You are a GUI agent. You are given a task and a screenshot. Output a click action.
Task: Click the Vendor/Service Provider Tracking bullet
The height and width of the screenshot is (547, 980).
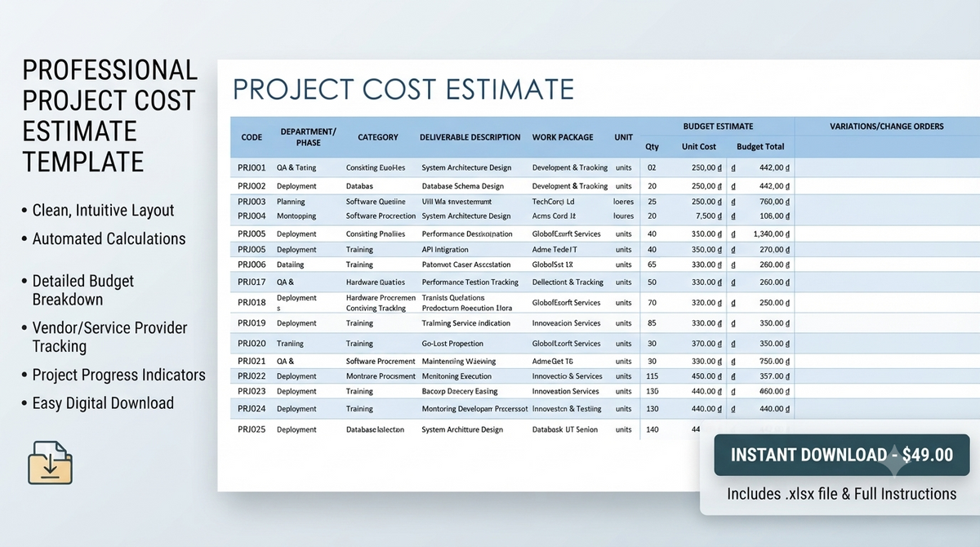104,336
